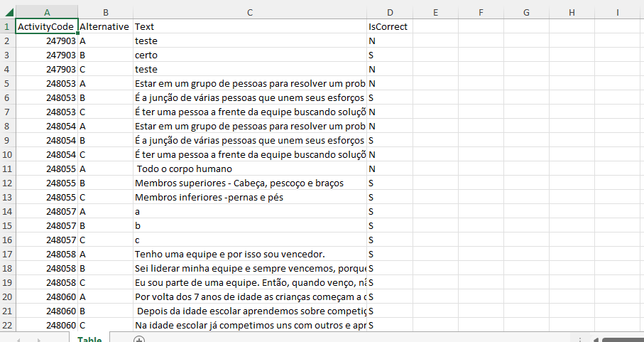The width and height of the screenshot is (644, 342).
Task: Select row 11 header
Action: [x=7, y=169]
